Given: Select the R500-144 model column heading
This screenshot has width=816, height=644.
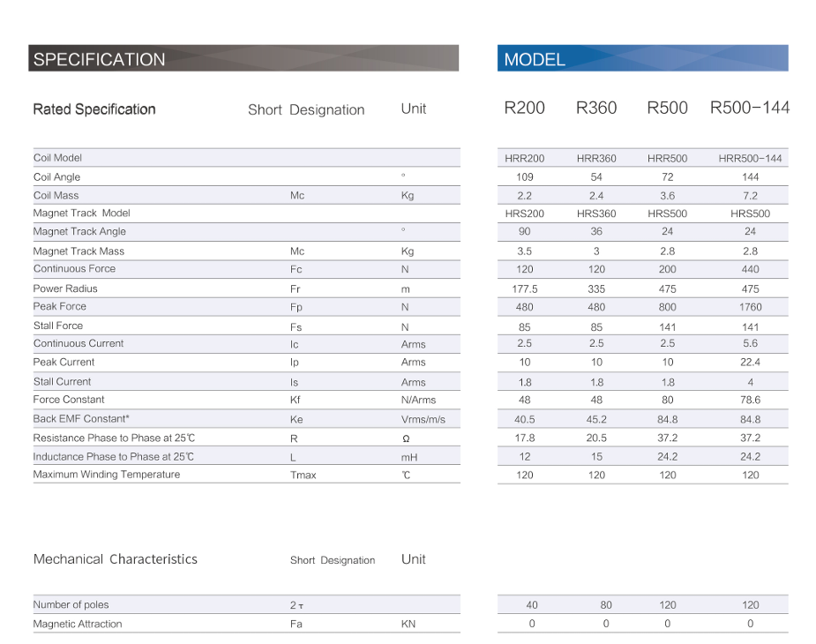Looking at the screenshot, I should click(750, 109).
